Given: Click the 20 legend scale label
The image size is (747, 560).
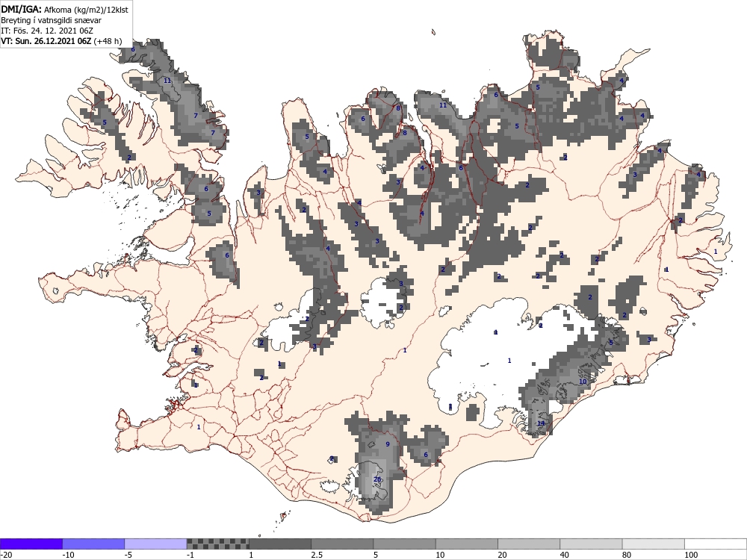Looking at the screenshot, I should (503, 555).
